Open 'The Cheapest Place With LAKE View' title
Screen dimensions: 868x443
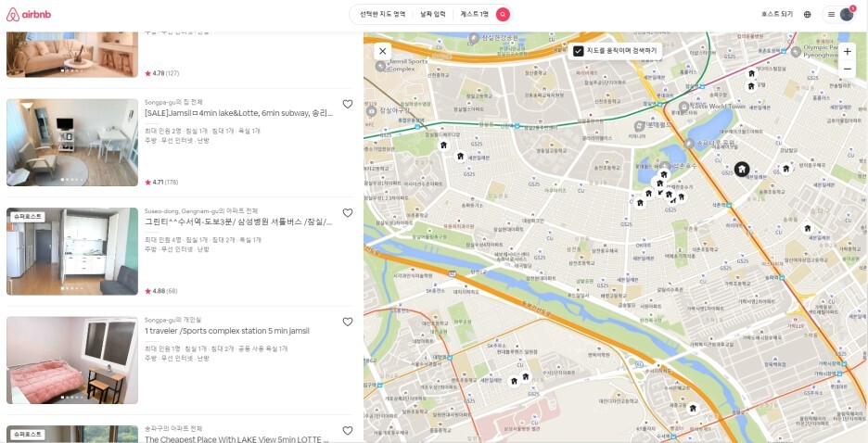pos(236,439)
